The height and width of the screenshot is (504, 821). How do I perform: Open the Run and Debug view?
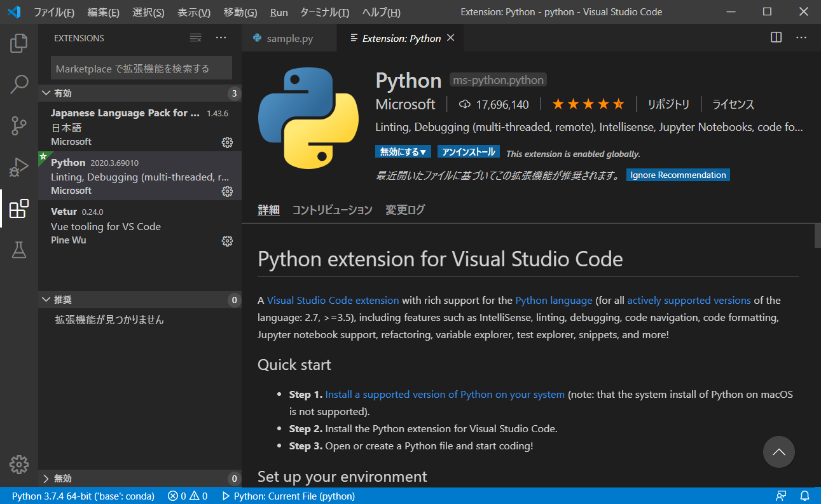(x=19, y=167)
